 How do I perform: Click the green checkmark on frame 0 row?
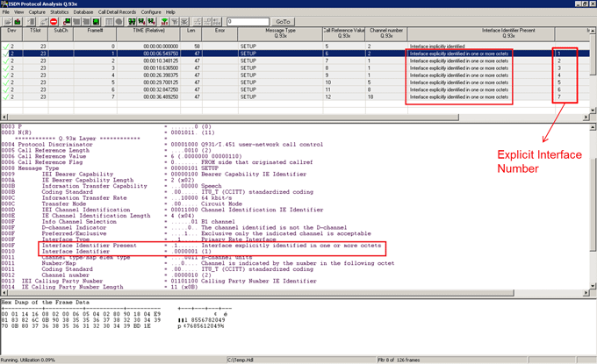click(6, 46)
